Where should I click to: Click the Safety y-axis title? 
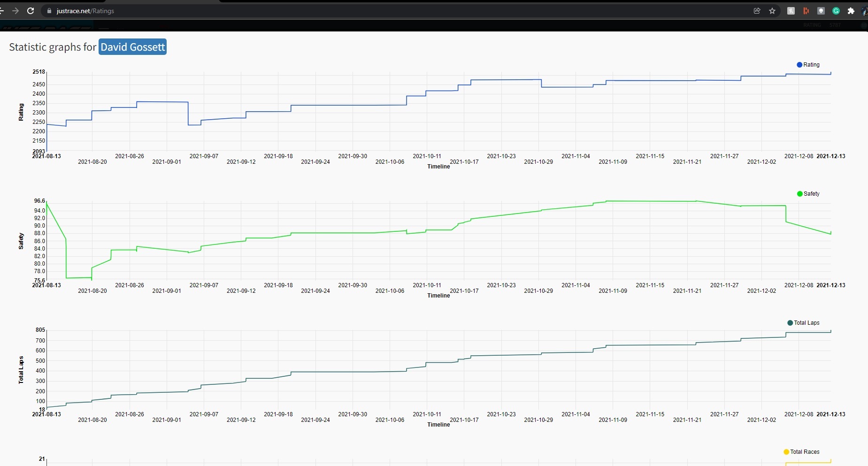[21, 241]
